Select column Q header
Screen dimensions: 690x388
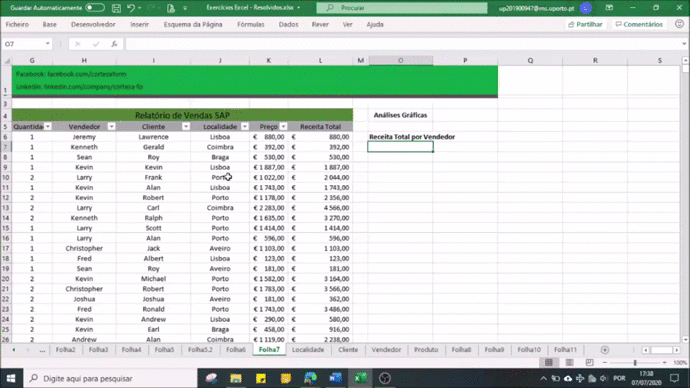(x=530, y=60)
